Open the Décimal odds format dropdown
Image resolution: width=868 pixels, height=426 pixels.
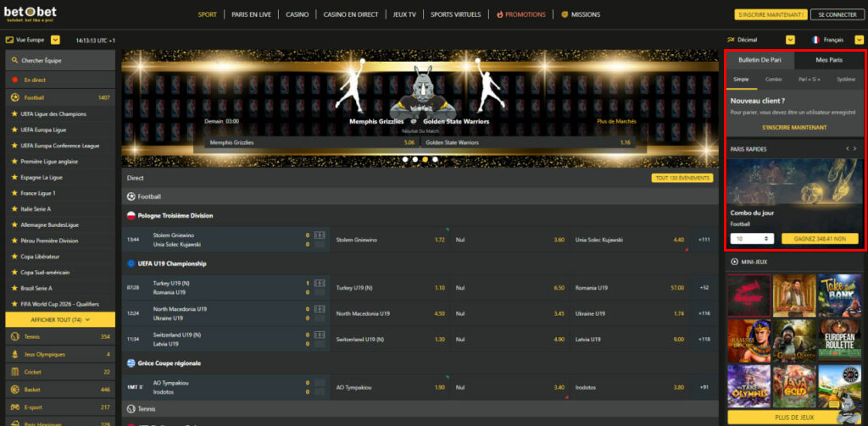pos(791,40)
